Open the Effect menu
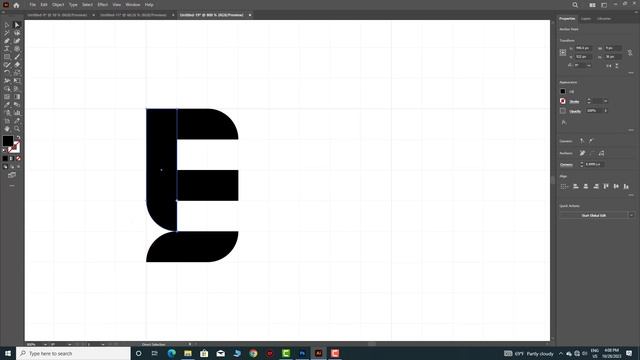The image size is (640, 360). [x=102, y=5]
